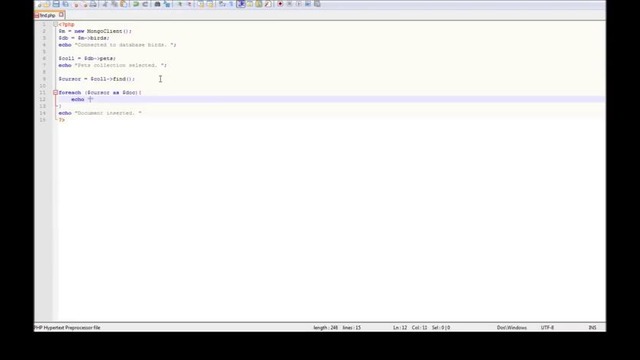Screen dimensions: 640x360
Task: Click the macro Playback icon
Action: tap(299, 4)
